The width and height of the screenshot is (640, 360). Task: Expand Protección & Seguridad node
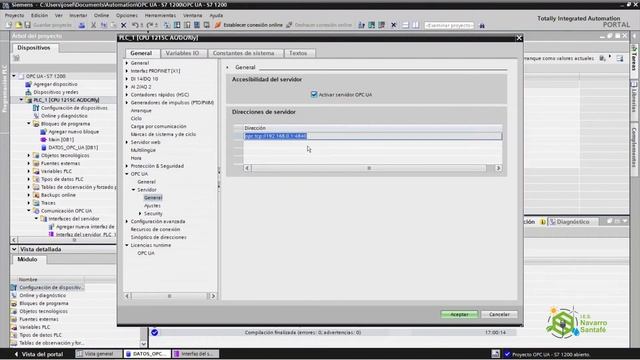127,166
